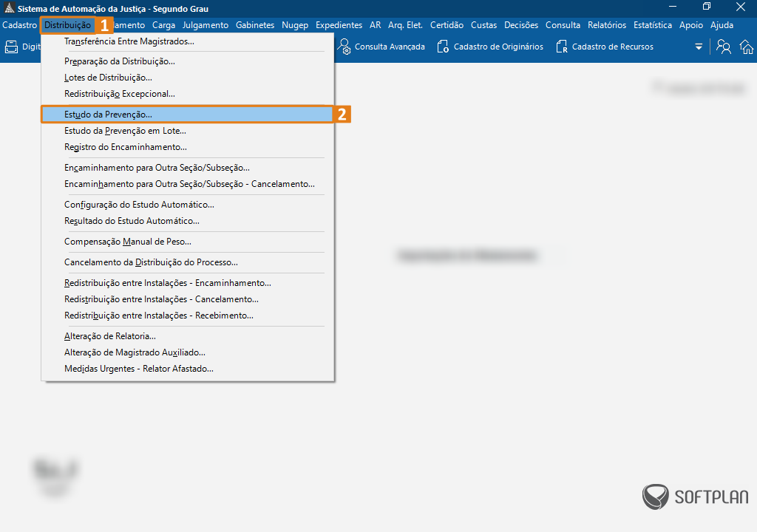Image resolution: width=757 pixels, height=532 pixels.
Task: Select Transferência Entre Magistrados menu entry
Action: [187, 41]
